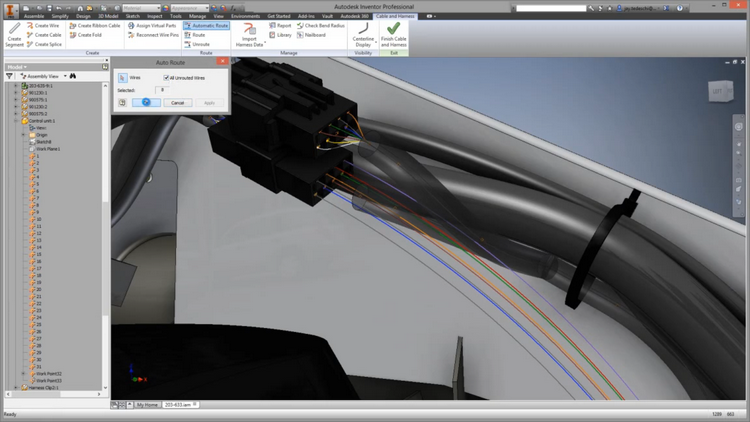The image size is (750, 422).
Task: Activate the Automatic Route tool
Action: [207, 25]
